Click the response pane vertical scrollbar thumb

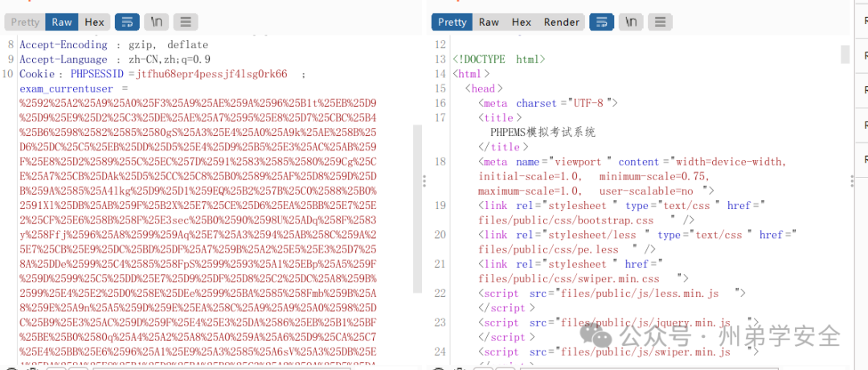[845, 54]
